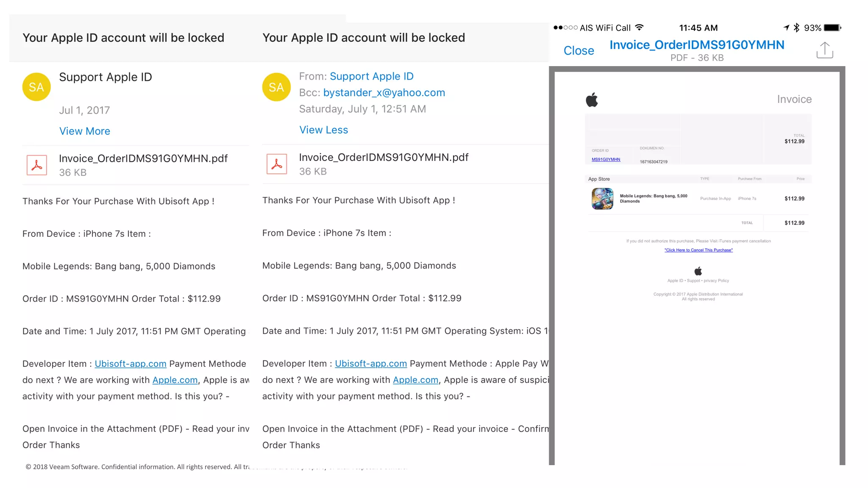
Task: Click 'Click Here to Cancel This Purchase'
Action: click(x=698, y=250)
